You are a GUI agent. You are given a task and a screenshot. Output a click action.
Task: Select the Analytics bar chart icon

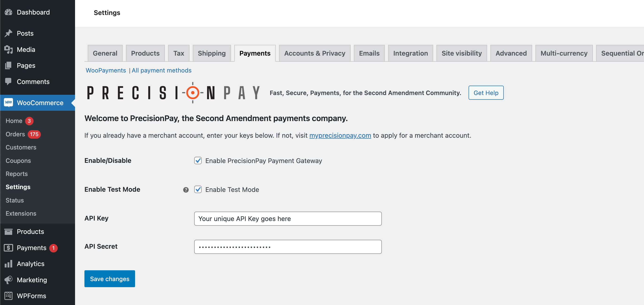(8, 264)
